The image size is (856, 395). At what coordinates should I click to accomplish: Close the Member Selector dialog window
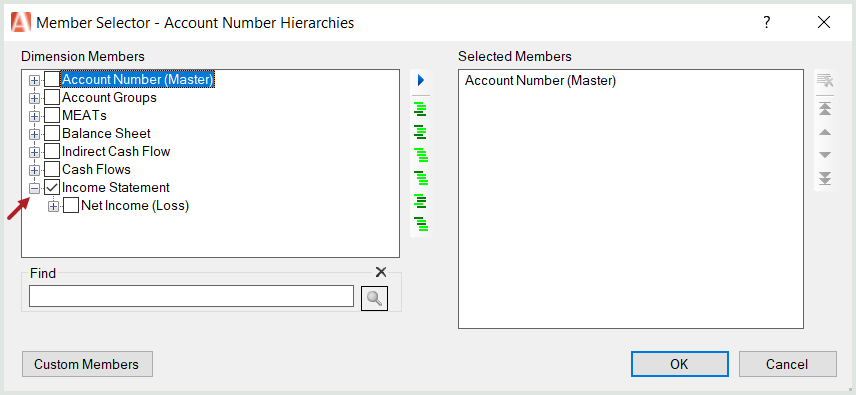pyautogui.click(x=824, y=22)
